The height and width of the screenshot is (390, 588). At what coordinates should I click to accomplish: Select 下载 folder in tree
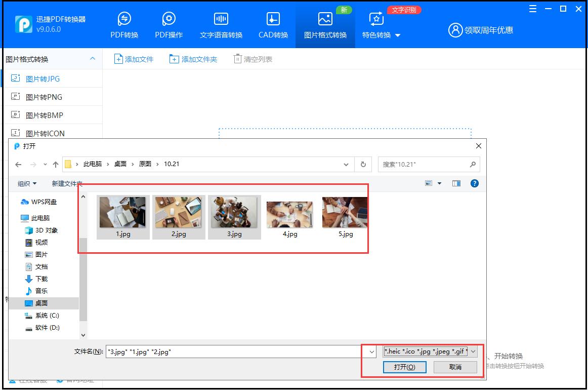36,279
